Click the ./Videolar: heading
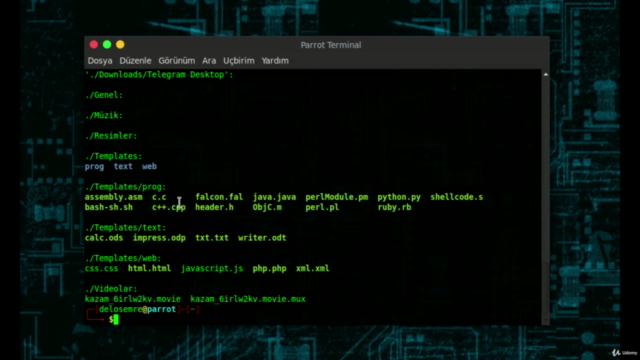640x360 pixels. (x=111, y=289)
